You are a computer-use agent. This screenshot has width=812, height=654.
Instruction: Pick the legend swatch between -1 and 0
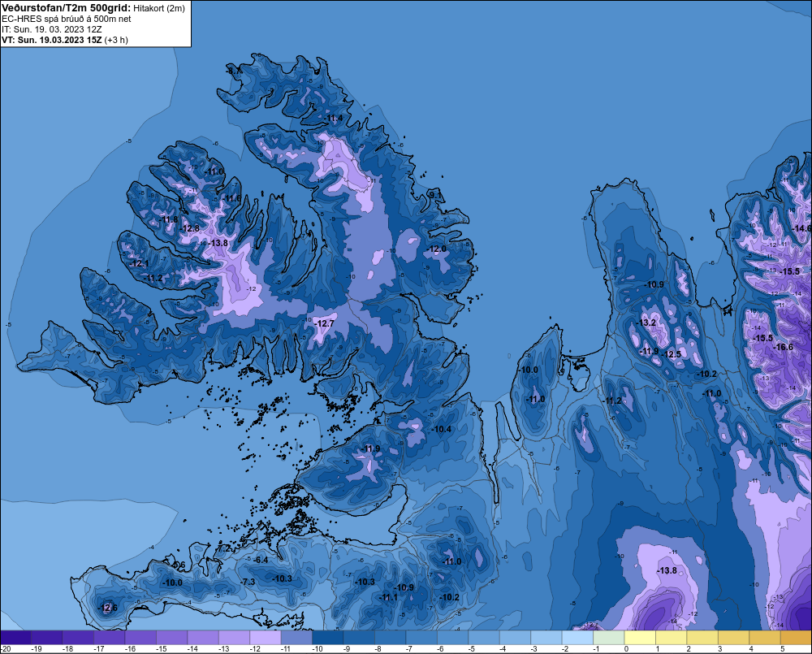click(x=608, y=638)
